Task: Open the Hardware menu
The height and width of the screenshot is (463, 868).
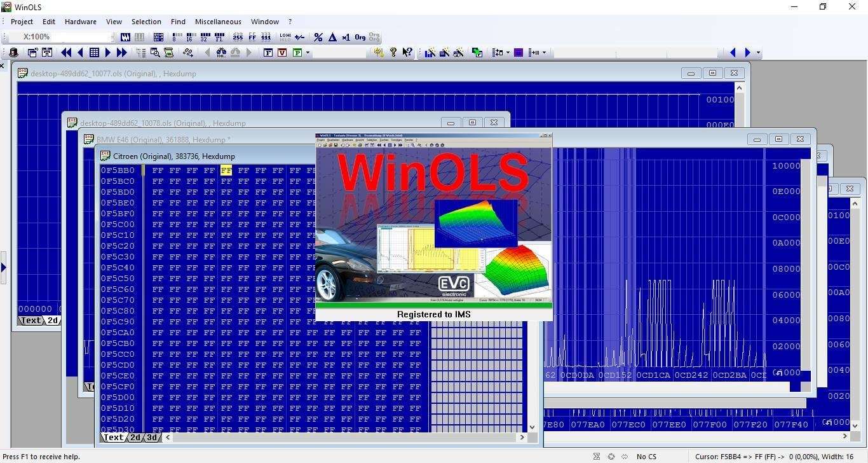Action: [x=81, y=22]
